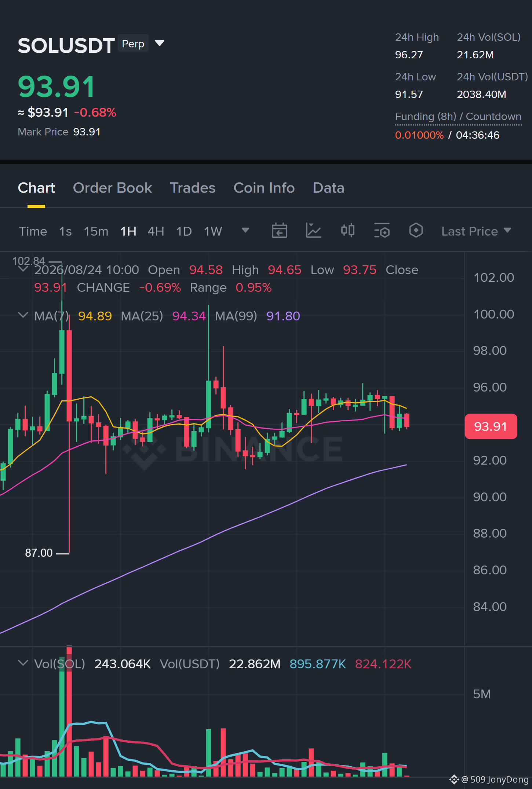Tap the Vol(USDT) value 22.862M

tap(255, 664)
